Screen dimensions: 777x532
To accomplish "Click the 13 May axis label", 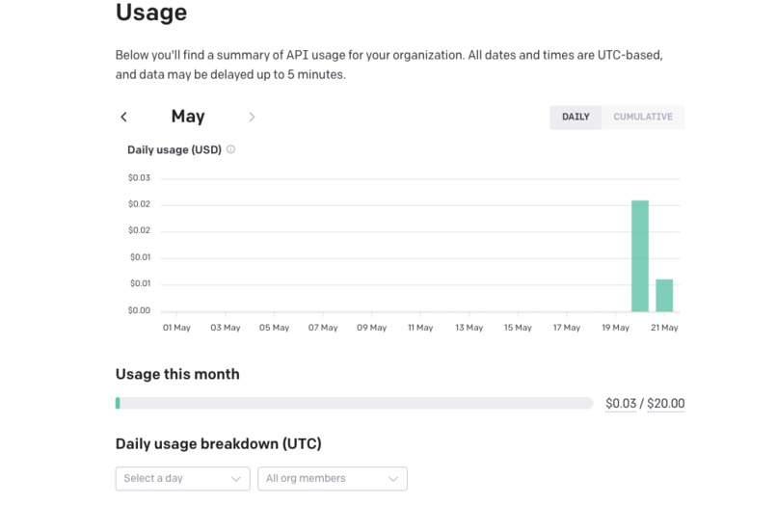I will point(469,328).
